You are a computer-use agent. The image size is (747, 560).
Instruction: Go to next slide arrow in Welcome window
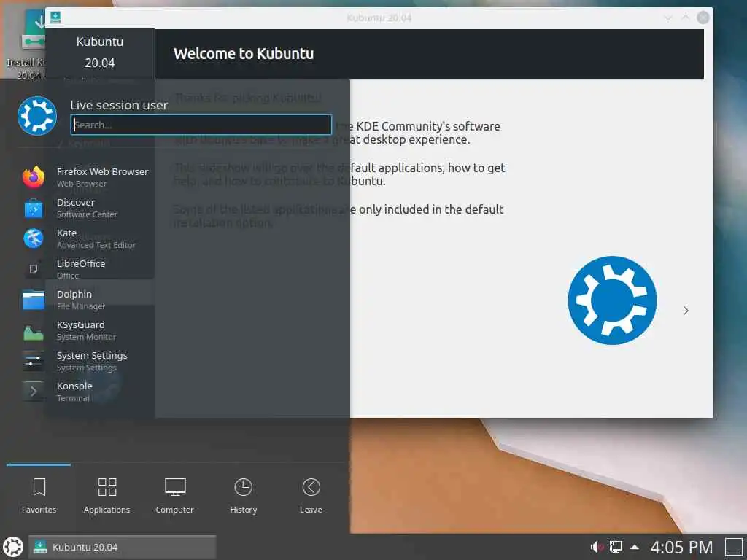pyautogui.click(x=686, y=311)
